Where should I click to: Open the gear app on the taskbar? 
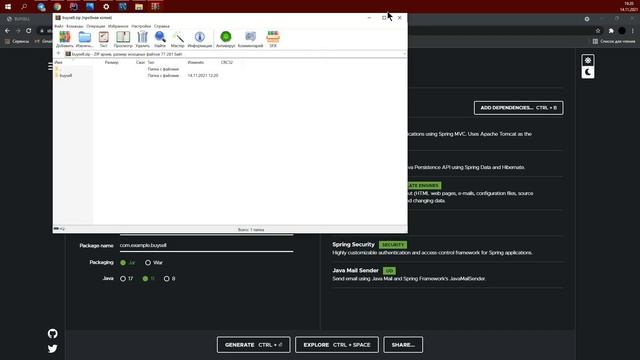coord(106,7)
